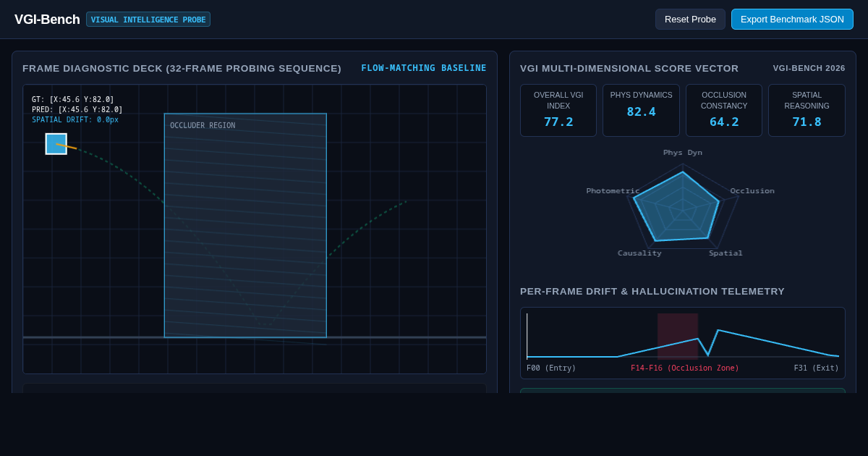The width and height of the screenshot is (868, 456).
Task: Click the VGI Multi-Dimensional Score Vector heading
Action: (x=629, y=69)
